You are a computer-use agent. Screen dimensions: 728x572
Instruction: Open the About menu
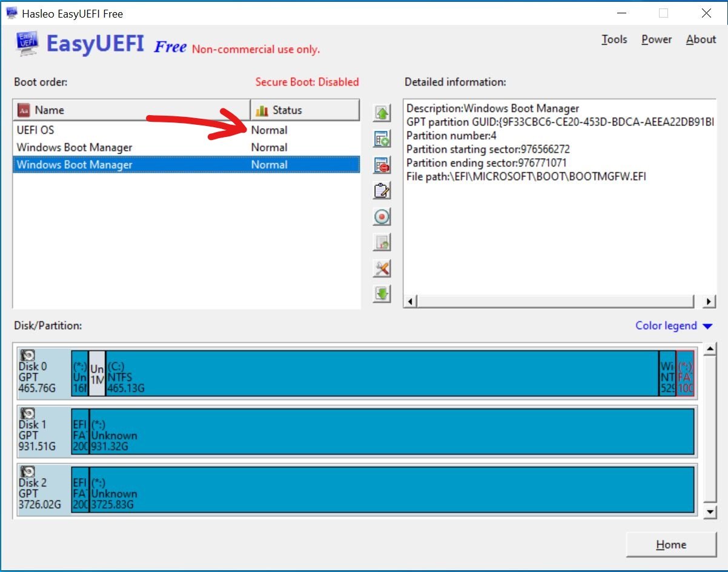click(701, 39)
